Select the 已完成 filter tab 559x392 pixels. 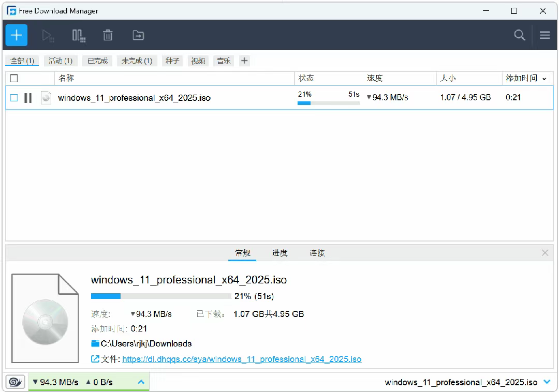pos(97,61)
